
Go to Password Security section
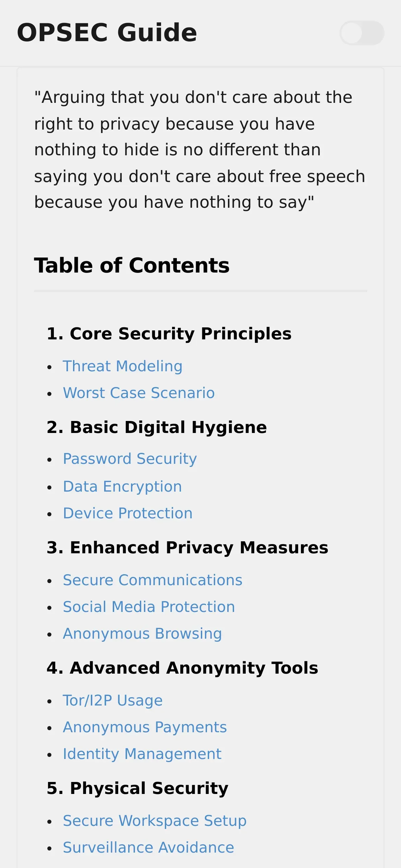[130, 459]
